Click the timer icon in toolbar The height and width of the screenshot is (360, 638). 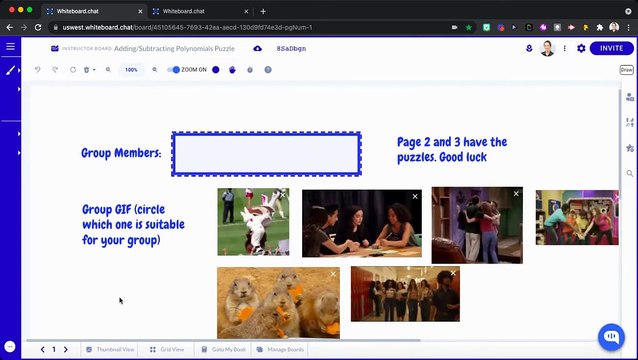tap(250, 70)
